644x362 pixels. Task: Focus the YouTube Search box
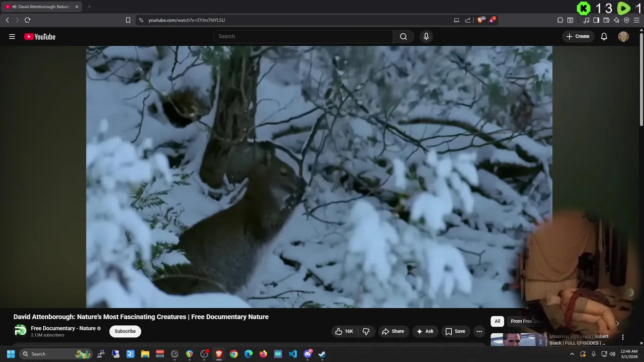pos(303,36)
